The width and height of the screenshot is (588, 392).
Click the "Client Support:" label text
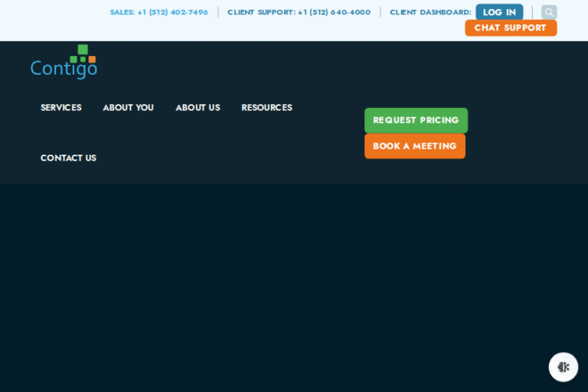point(261,12)
